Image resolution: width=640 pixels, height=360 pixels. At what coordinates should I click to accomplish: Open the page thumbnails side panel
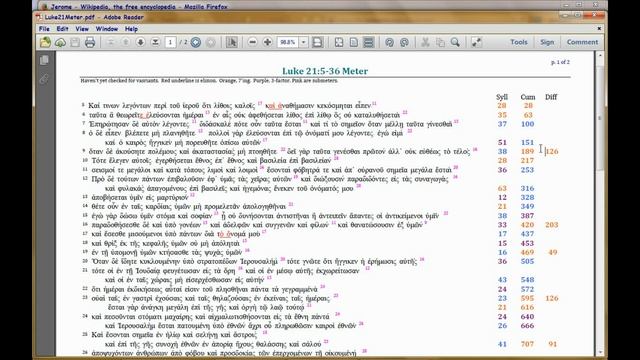[x=44, y=60]
